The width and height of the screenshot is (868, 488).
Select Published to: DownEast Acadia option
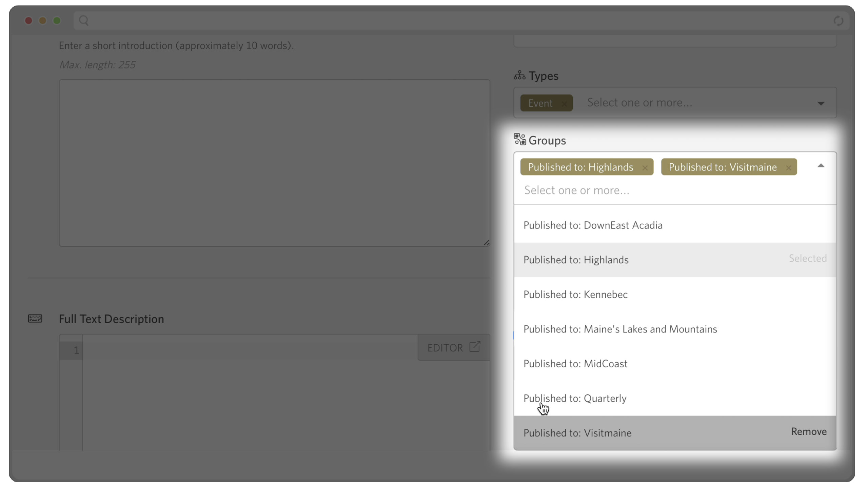point(675,225)
